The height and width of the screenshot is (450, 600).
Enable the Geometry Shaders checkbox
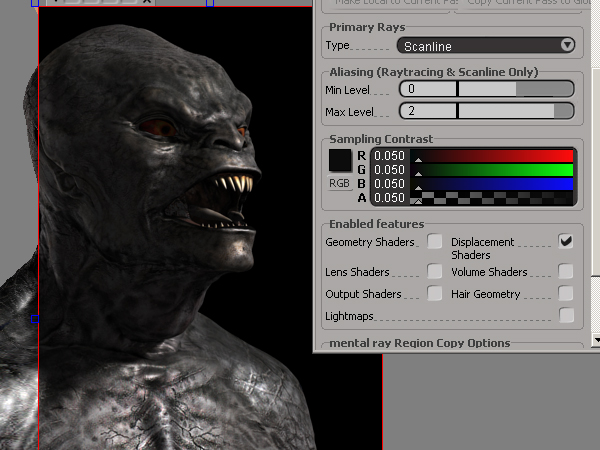[x=435, y=241]
